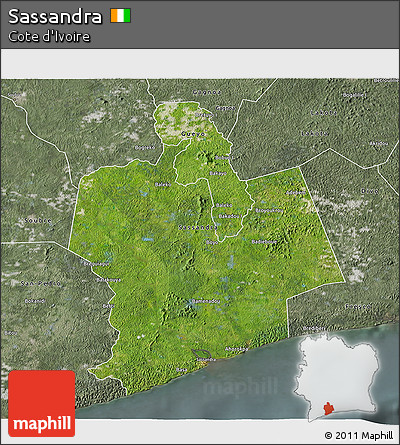
Task: Click the dark outlined Sassandra town shape on coast
Action: click(201, 353)
